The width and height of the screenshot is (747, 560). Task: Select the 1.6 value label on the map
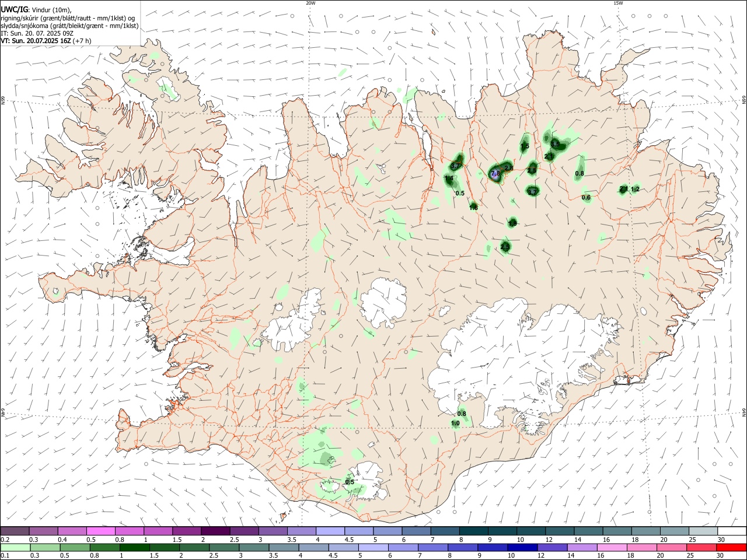coord(473,208)
